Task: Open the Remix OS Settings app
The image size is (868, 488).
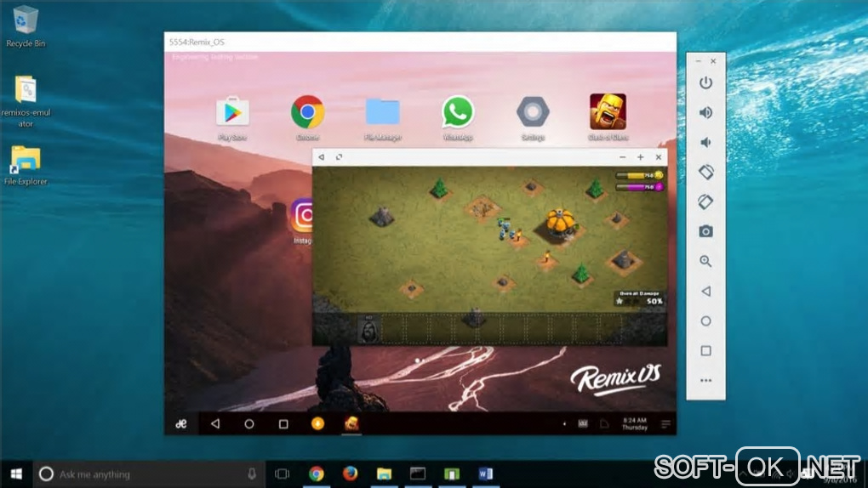Action: pyautogui.click(x=533, y=111)
